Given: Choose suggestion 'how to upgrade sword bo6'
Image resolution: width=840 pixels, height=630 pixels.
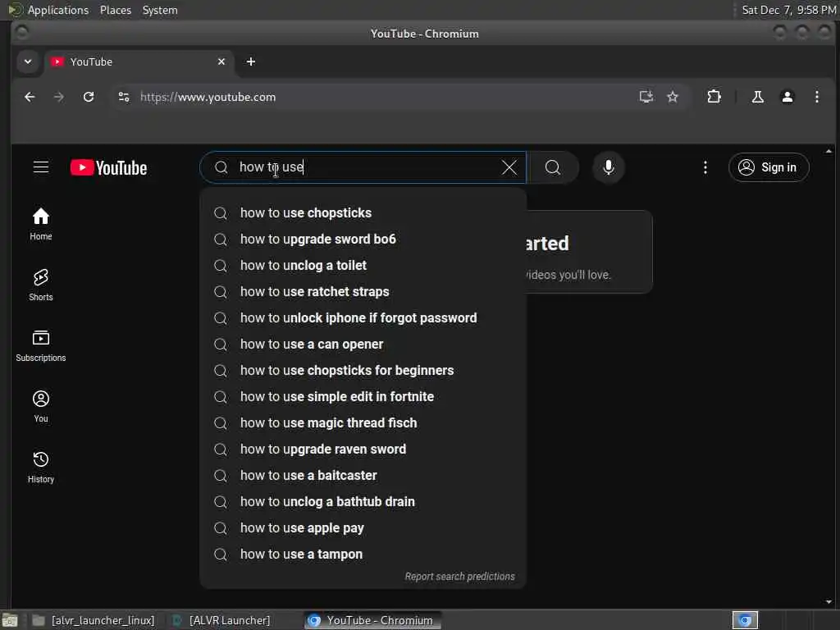Looking at the screenshot, I should [x=363, y=239].
